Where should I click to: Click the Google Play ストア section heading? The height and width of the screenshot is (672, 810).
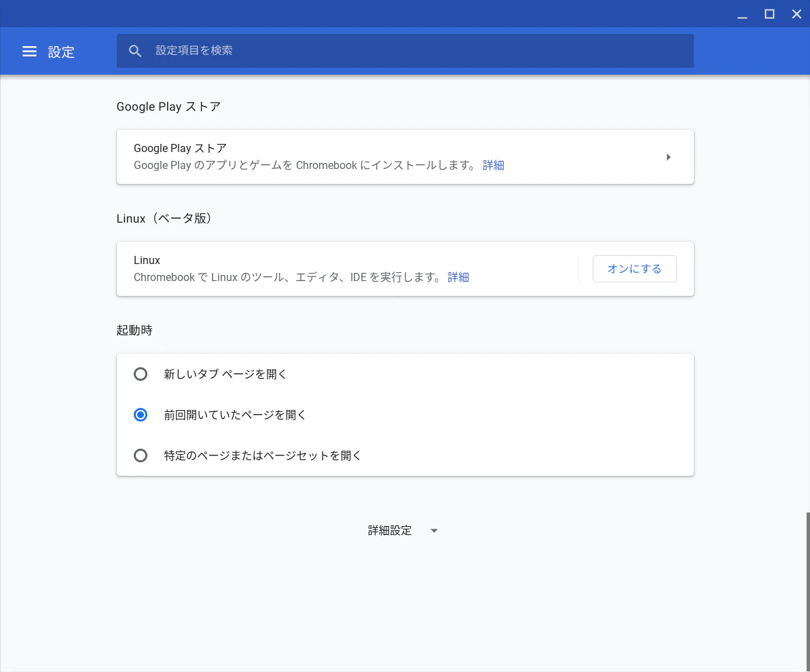coord(168,107)
